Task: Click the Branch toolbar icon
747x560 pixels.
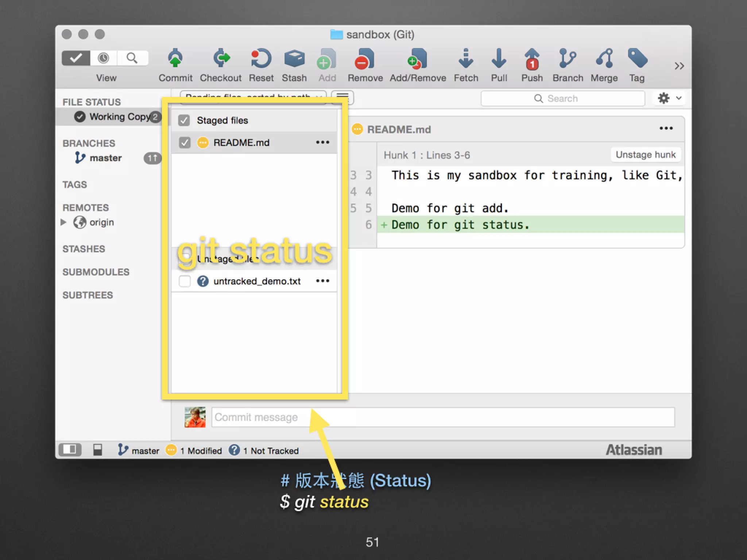Action: [x=568, y=59]
